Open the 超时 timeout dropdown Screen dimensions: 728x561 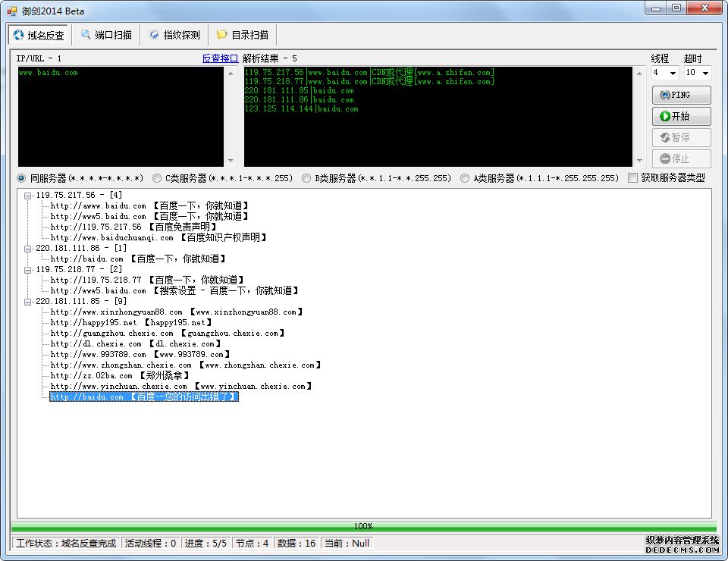tap(705, 73)
